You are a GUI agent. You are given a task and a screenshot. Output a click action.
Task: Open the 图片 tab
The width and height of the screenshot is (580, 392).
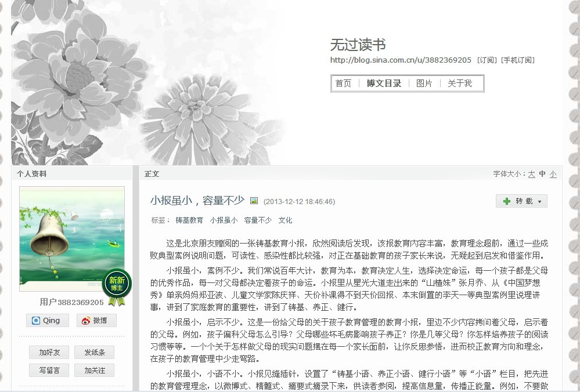coord(424,84)
